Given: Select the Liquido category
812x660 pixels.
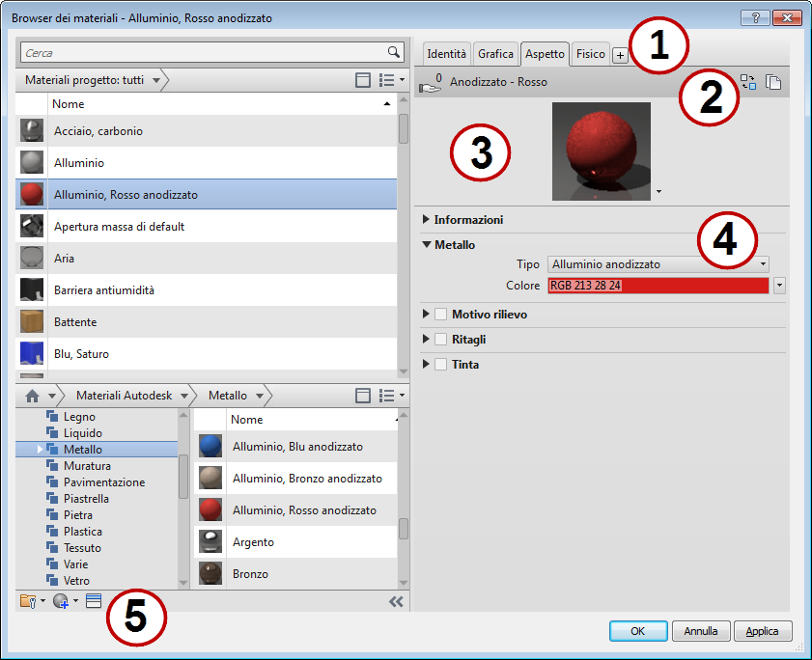Looking at the screenshot, I should tap(83, 432).
